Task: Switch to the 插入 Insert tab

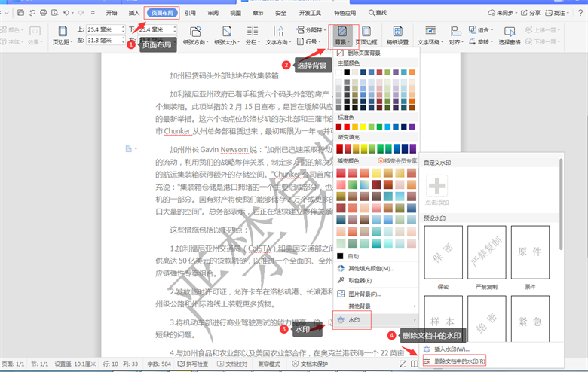Action: pos(134,13)
